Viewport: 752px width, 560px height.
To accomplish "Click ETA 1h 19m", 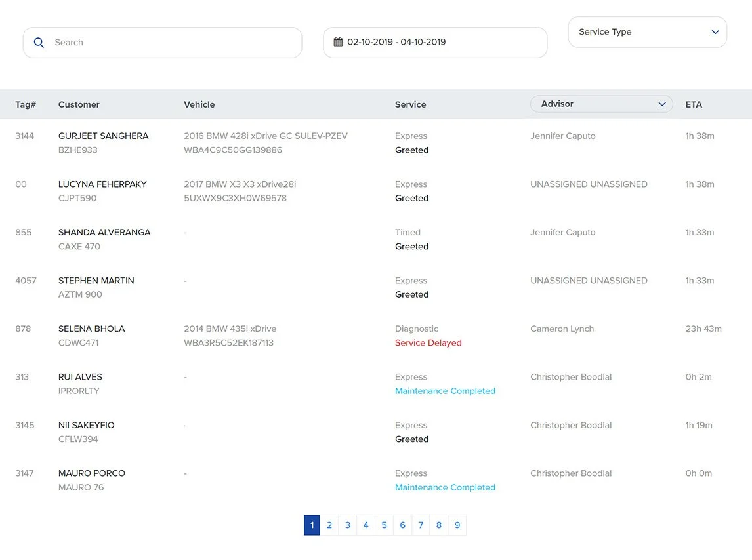I will pyautogui.click(x=699, y=426).
